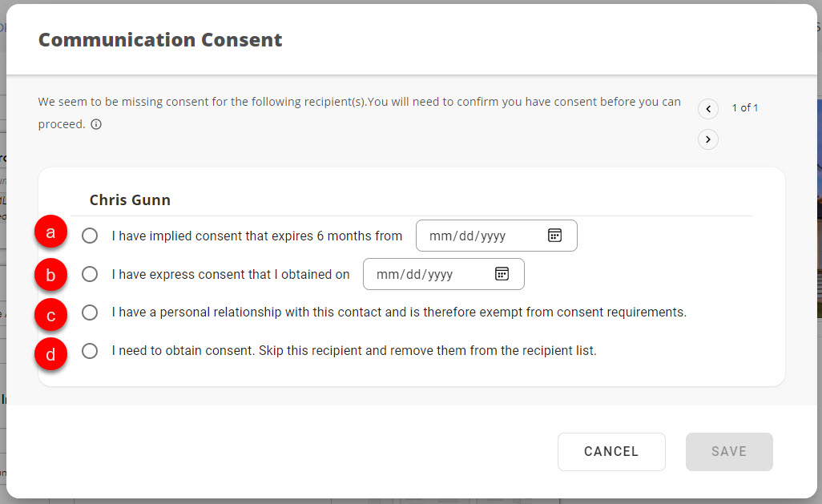Select 'I need to obtain consent' radio
This screenshot has height=504, width=822.
point(90,351)
